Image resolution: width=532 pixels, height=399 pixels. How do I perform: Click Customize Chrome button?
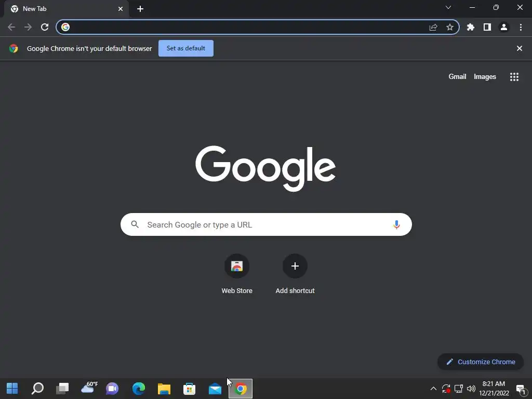point(481,362)
